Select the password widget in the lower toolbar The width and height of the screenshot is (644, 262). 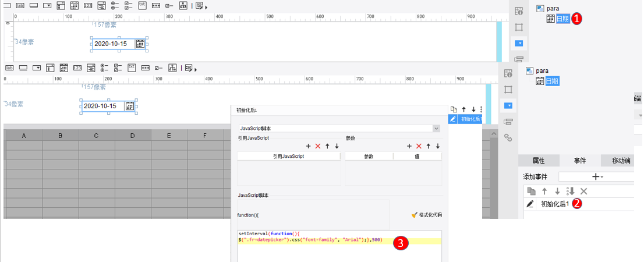click(145, 68)
